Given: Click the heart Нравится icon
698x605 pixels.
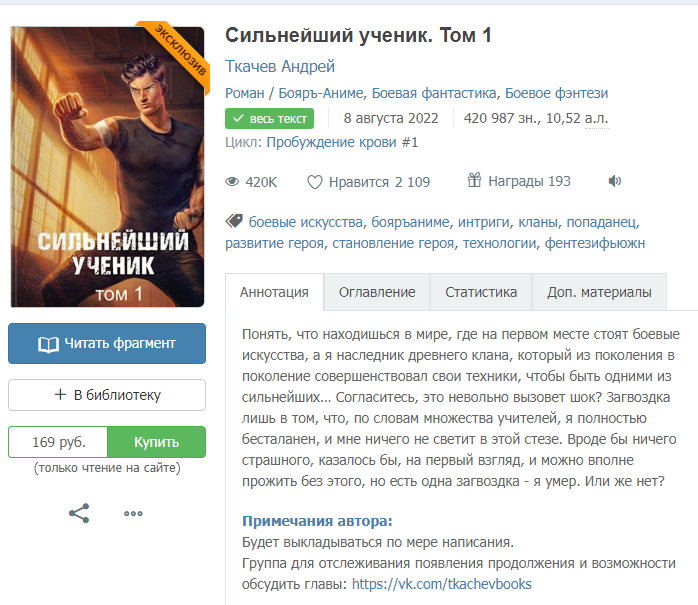Looking at the screenshot, I should 315,182.
